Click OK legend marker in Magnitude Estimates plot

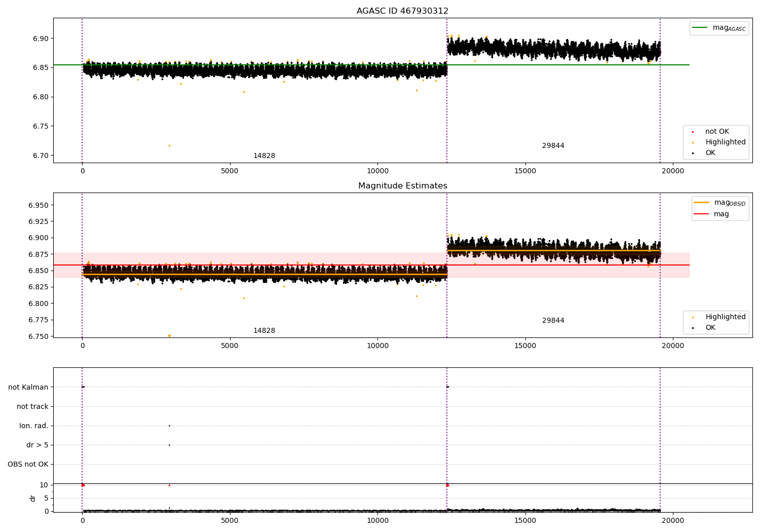693,328
